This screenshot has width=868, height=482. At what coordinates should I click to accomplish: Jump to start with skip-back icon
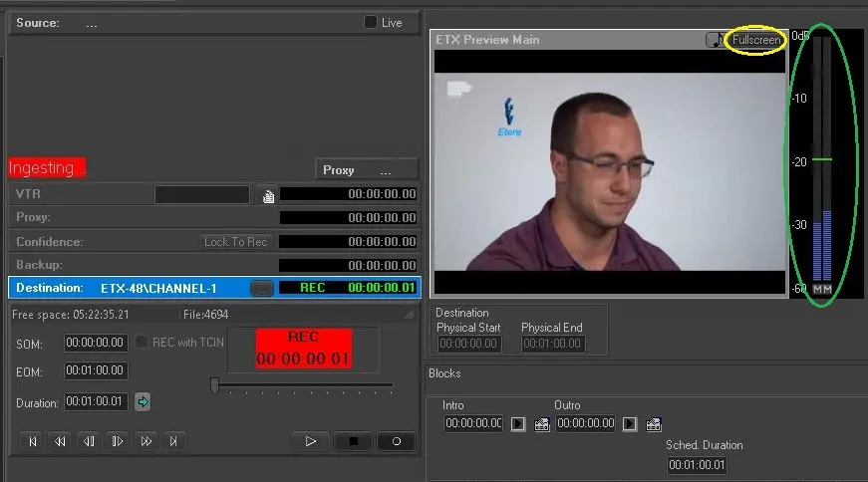point(33,441)
